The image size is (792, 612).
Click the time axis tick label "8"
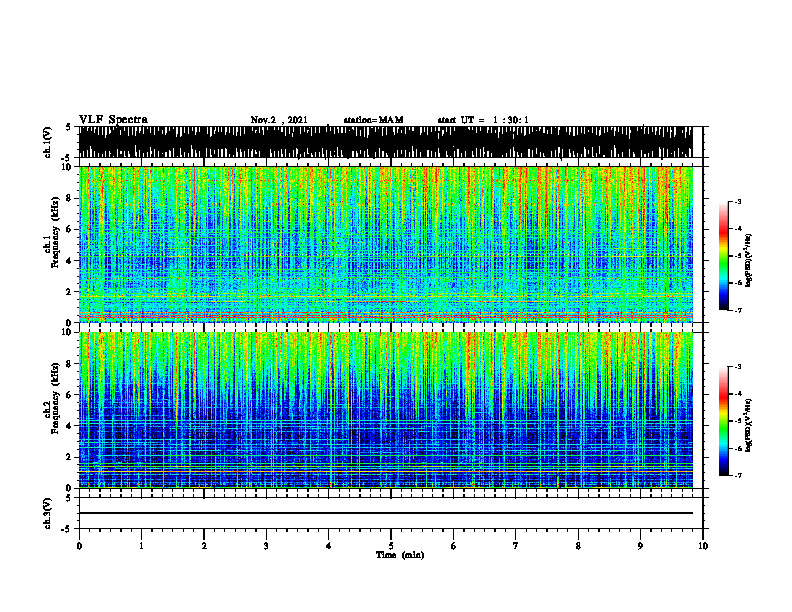(x=578, y=546)
